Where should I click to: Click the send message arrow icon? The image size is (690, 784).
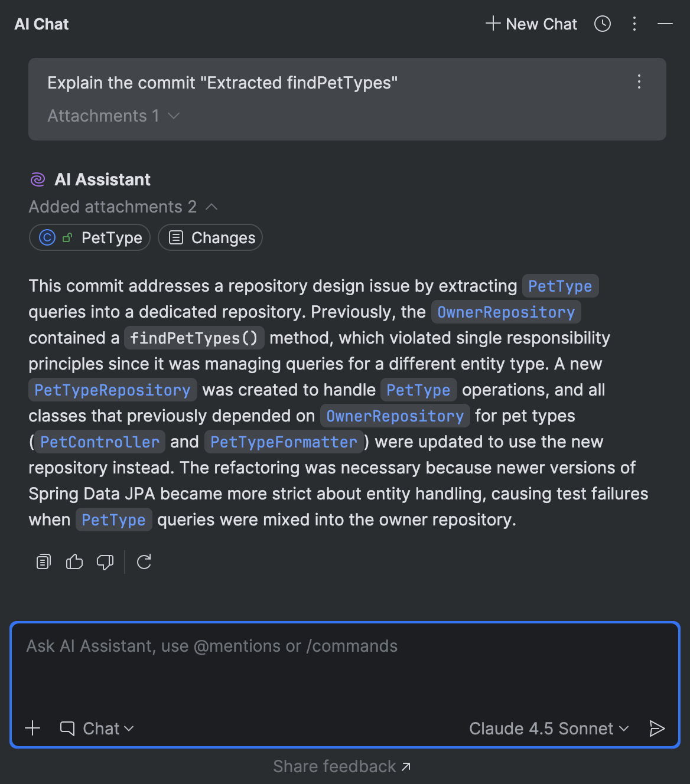click(x=657, y=729)
